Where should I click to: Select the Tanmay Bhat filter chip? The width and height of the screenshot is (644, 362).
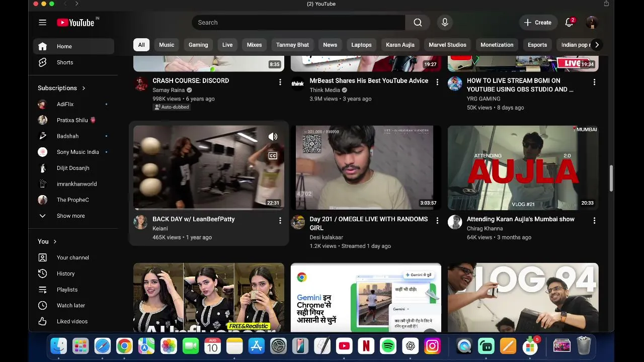[x=292, y=45]
